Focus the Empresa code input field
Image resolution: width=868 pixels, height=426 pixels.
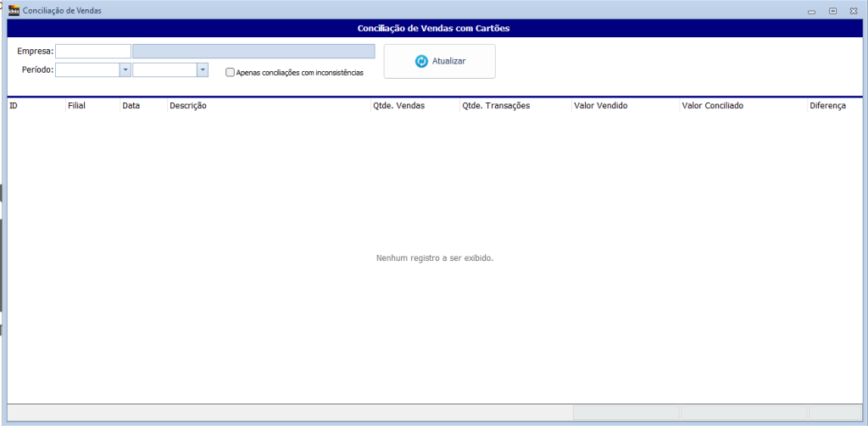point(93,52)
